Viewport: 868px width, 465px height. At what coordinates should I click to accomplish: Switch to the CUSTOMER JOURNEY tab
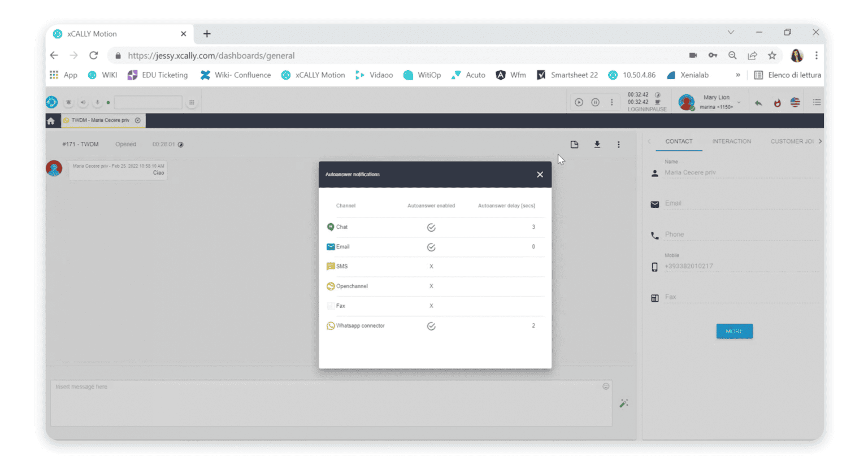click(x=792, y=141)
